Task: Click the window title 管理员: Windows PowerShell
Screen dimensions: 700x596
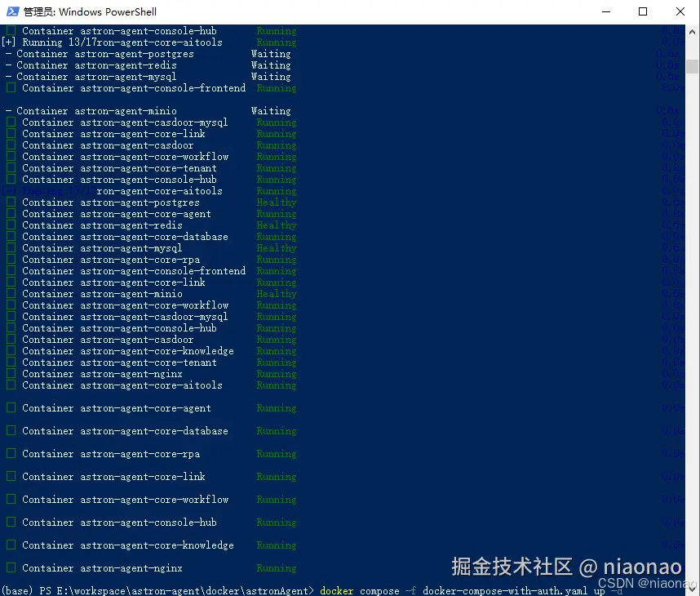Action: click(x=90, y=12)
